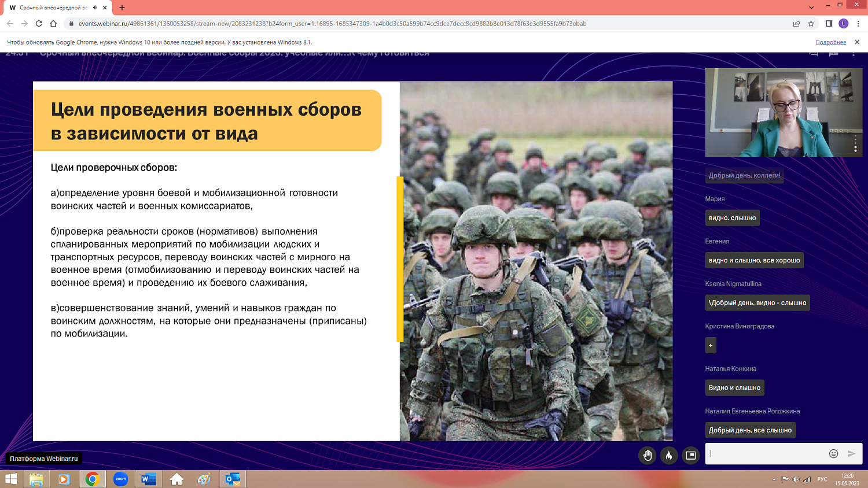Open Outlook from the taskbar
The height and width of the screenshot is (488, 868).
pos(233,479)
